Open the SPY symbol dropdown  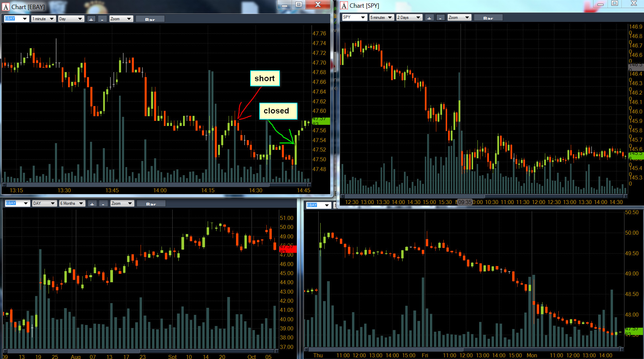354,18
